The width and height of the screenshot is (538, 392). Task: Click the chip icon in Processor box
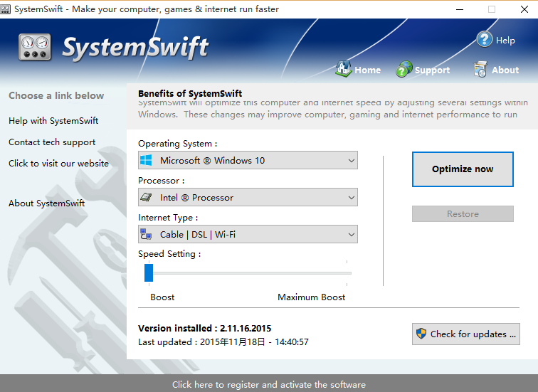(147, 198)
